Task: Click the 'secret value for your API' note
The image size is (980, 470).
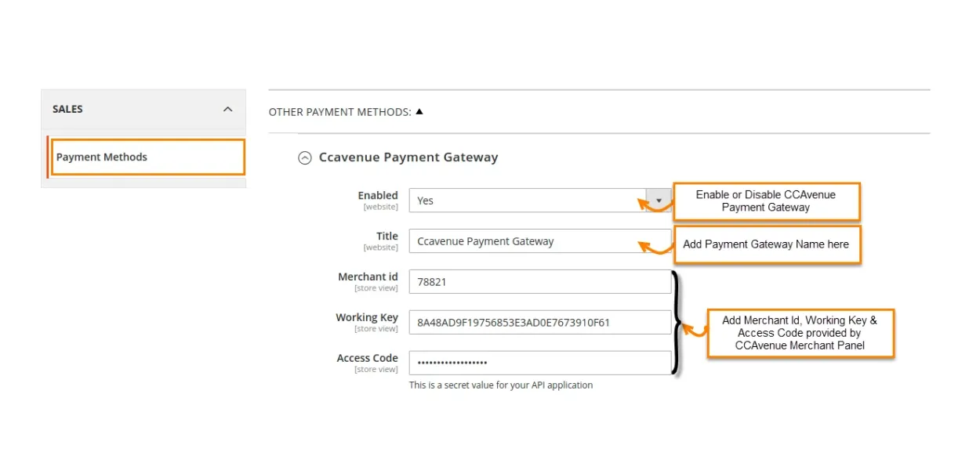Action: point(501,385)
